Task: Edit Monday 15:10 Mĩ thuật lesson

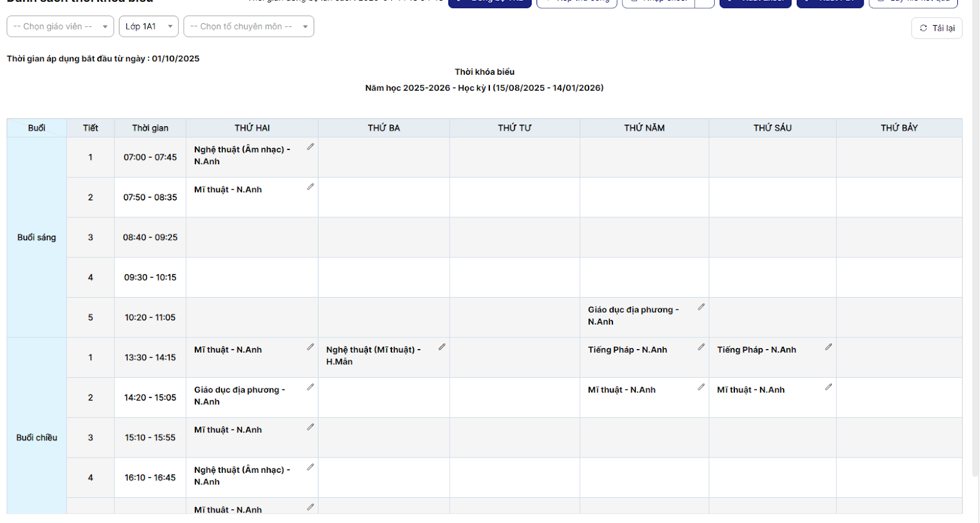Action: (311, 427)
